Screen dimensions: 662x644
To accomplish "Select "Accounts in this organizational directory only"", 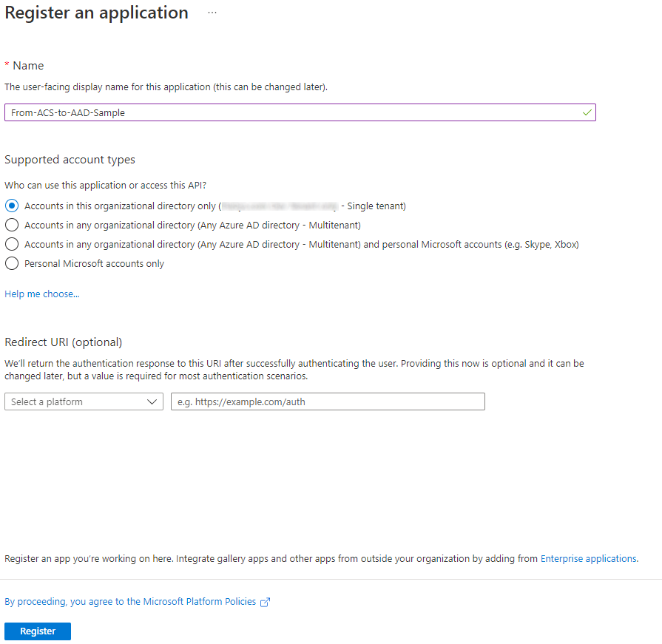I will 11,206.
